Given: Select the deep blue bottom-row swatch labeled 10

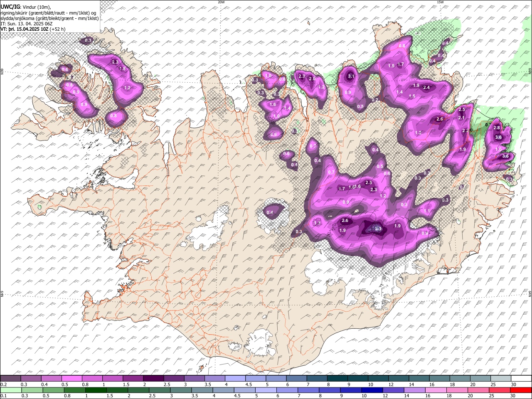Looking at the screenshot, I should 372,390.
